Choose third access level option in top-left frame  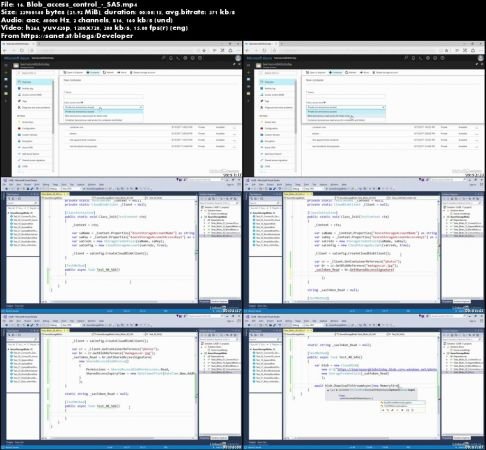pyautogui.click(x=104, y=120)
